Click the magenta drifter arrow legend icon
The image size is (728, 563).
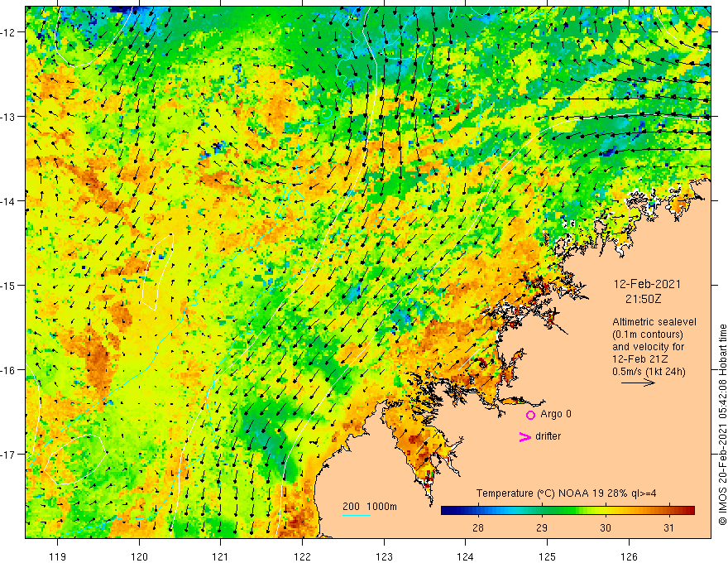[524, 436]
